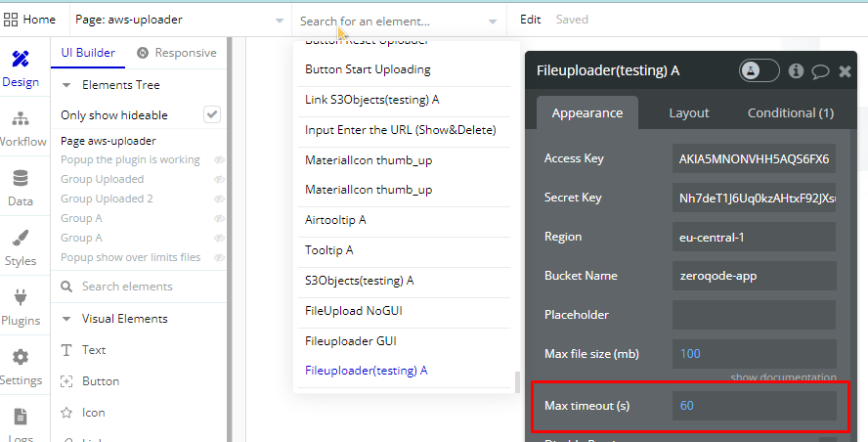Image resolution: width=868 pixels, height=442 pixels.
Task: Open the Styles brush icon
Action: 21,239
